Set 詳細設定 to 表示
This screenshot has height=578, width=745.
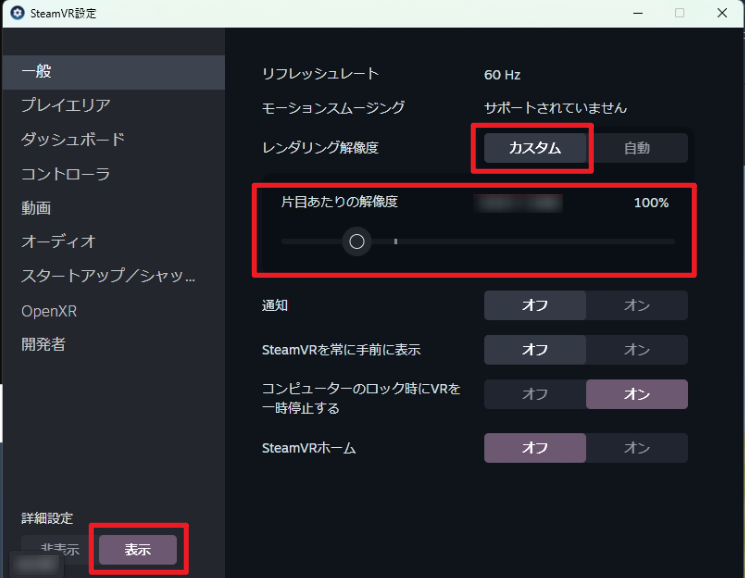pos(138,550)
